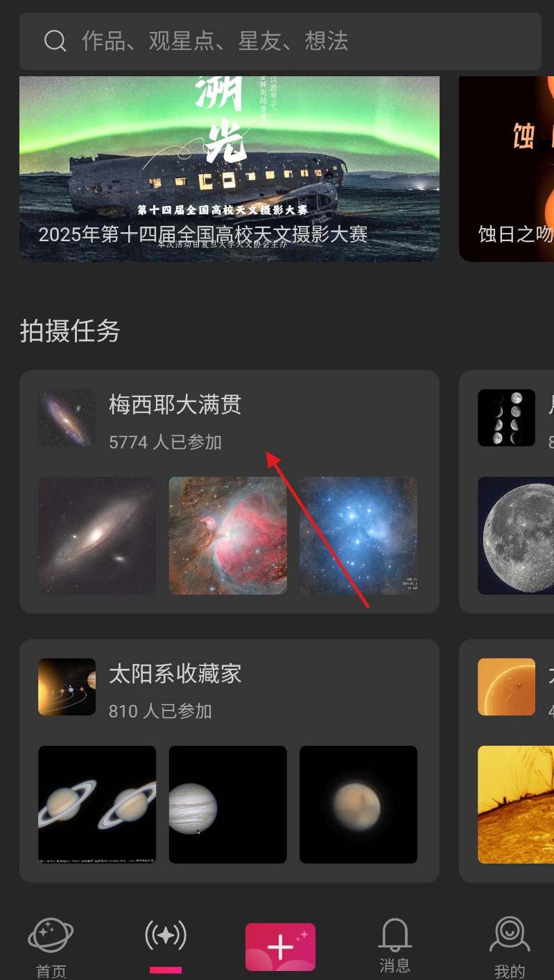This screenshot has width=554, height=980.
Task: Tap the orange sun task icon
Action: coord(506,687)
